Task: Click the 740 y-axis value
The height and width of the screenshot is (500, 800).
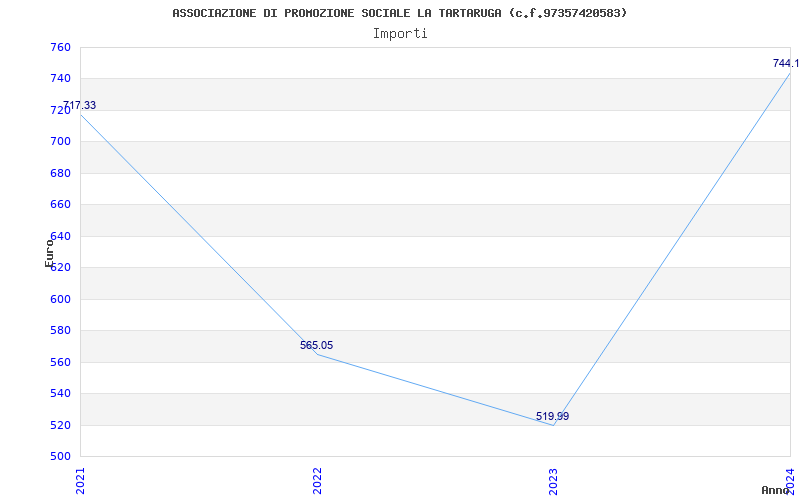Action: pyautogui.click(x=60, y=79)
